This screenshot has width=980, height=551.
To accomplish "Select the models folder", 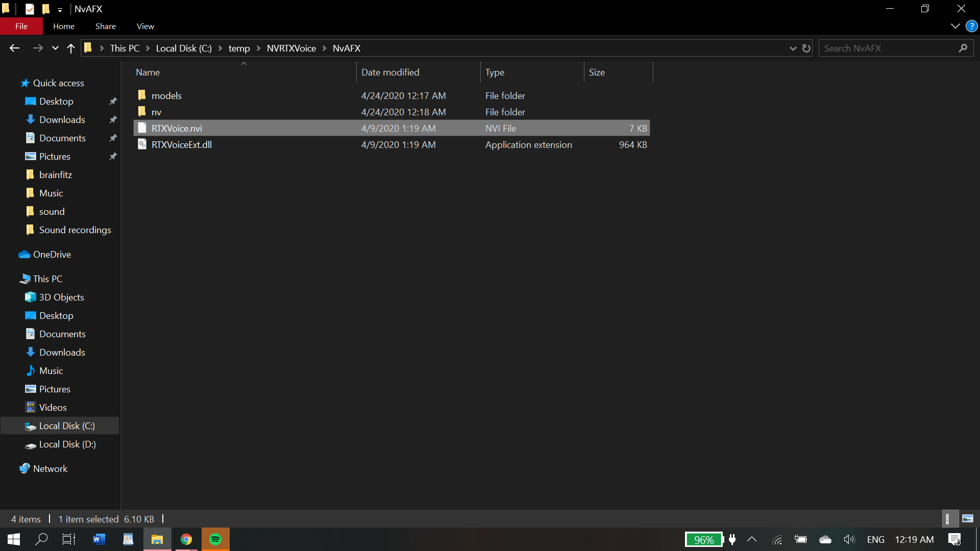I will [x=391, y=95].
